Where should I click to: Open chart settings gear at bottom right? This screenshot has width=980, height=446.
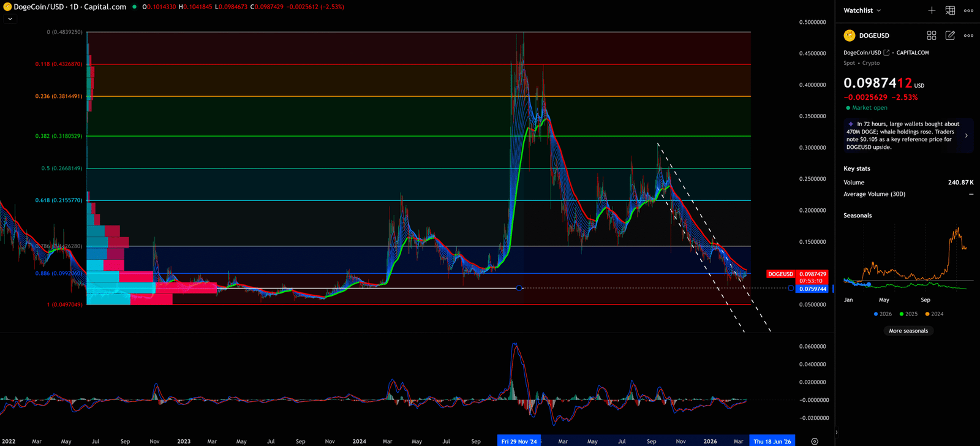pos(814,441)
